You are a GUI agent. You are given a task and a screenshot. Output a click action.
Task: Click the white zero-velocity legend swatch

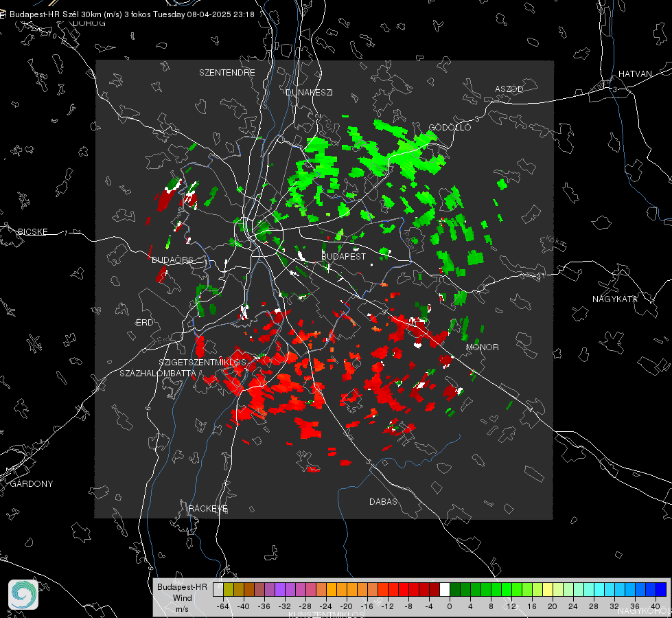[445, 590]
